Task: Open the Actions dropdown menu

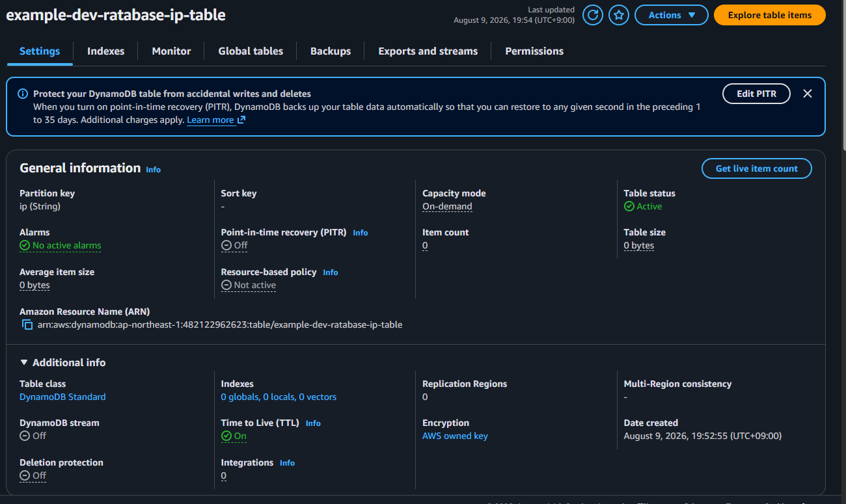Action: [672, 15]
